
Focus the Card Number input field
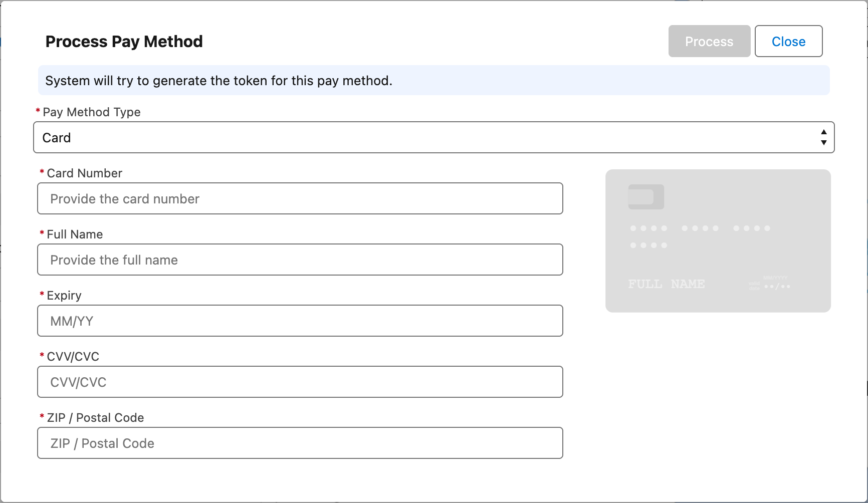pyautogui.click(x=300, y=198)
